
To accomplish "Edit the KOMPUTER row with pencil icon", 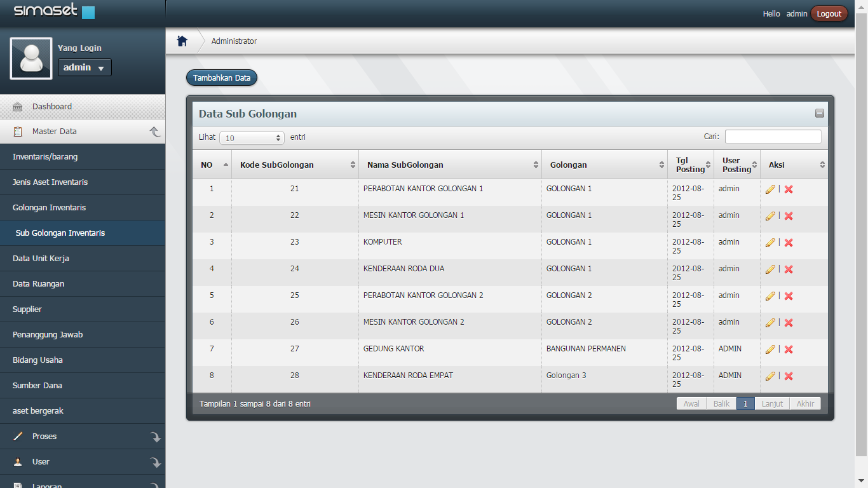I will pyautogui.click(x=770, y=243).
